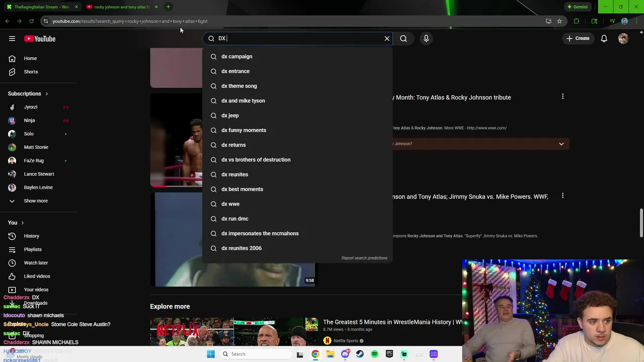
Task: Select suggestion 'dx entrance'
Action: coord(297,71)
